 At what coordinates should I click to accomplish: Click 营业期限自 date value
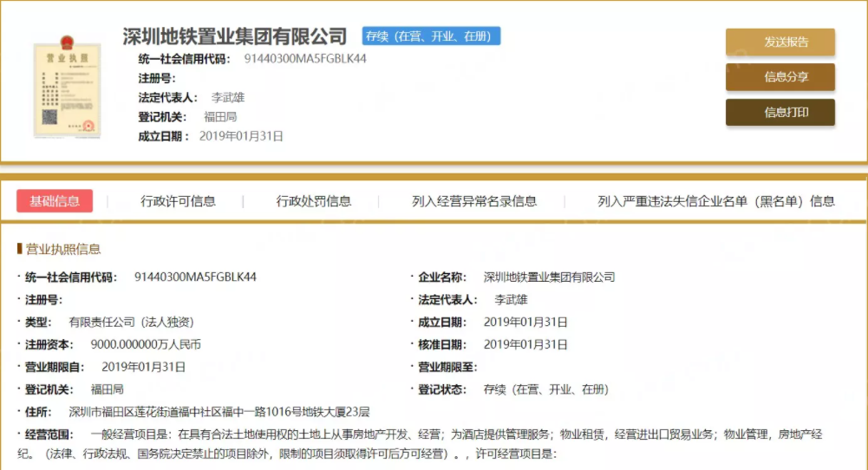(x=143, y=367)
